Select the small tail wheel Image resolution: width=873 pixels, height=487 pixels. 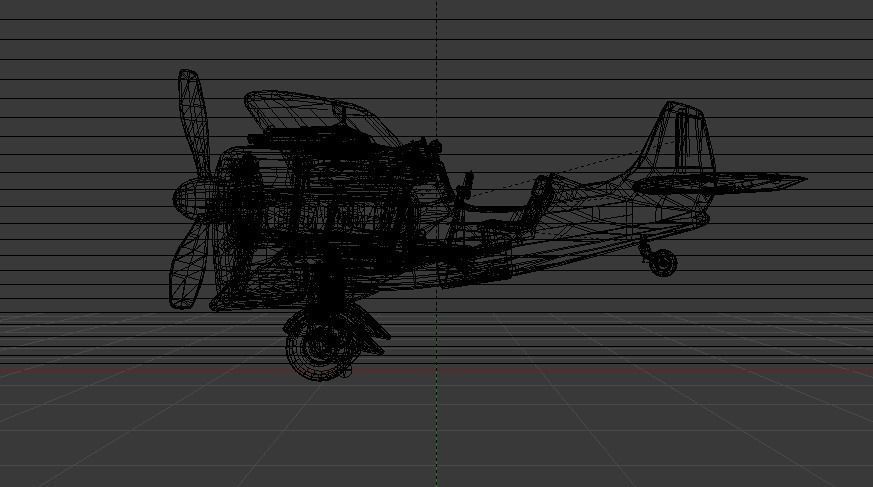pyautogui.click(x=663, y=262)
